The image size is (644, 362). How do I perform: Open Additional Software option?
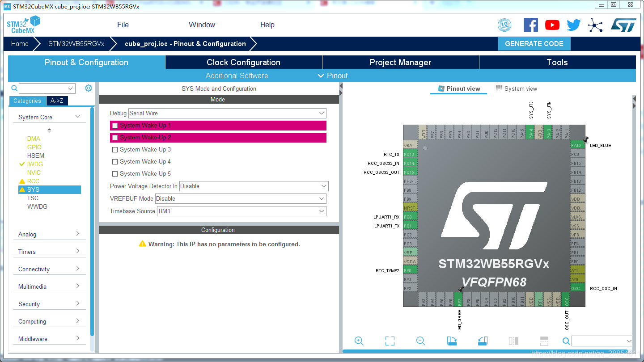click(x=237, y=76)
